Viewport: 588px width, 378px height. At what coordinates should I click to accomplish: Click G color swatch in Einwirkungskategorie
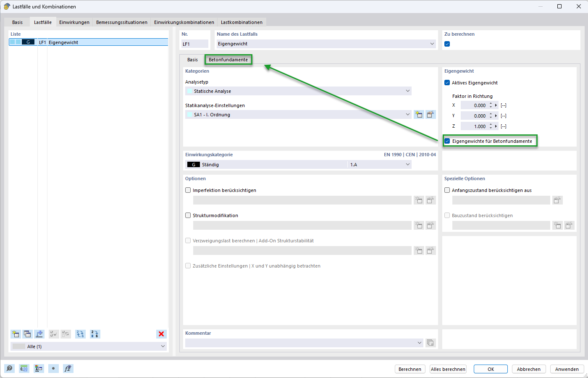tap(193, 165)
